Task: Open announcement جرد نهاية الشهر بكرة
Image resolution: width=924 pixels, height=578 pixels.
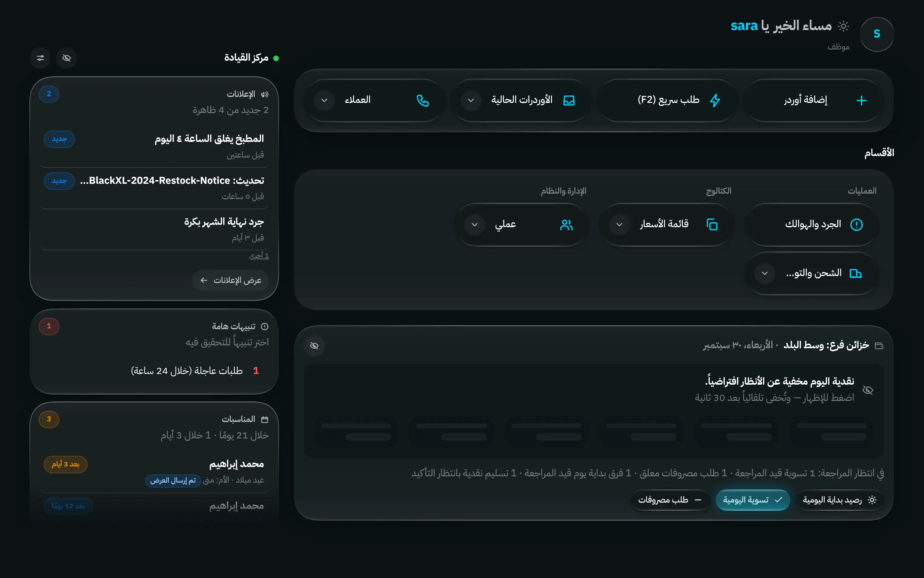Action: (x=154, y=230)
